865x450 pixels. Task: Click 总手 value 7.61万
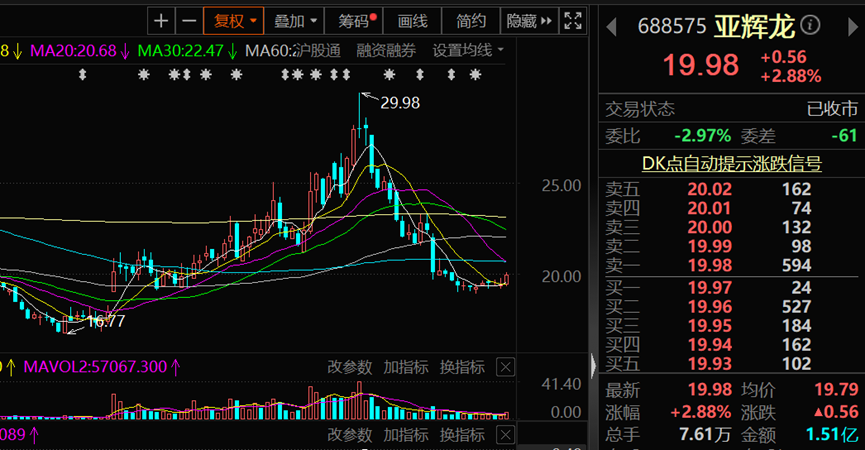705,435
